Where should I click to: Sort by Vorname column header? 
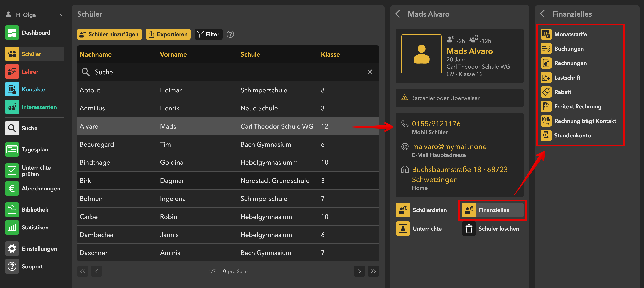[173, 54]
